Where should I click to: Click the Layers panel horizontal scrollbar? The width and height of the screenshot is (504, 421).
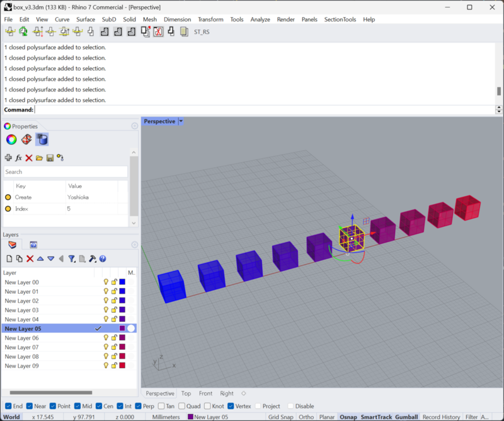[x=51, y=393]
